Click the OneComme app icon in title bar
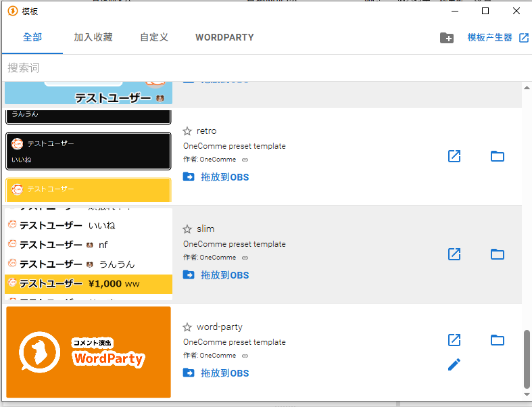Screen dimensions: 532x407 pos(13,11)
